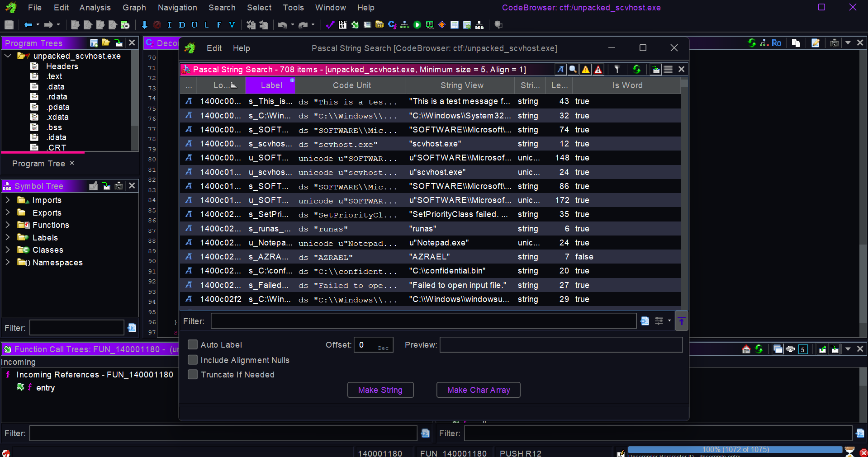Check the Include Alignment Nulls option
This screenshot has height=457, width=868.
click(193, 360)
